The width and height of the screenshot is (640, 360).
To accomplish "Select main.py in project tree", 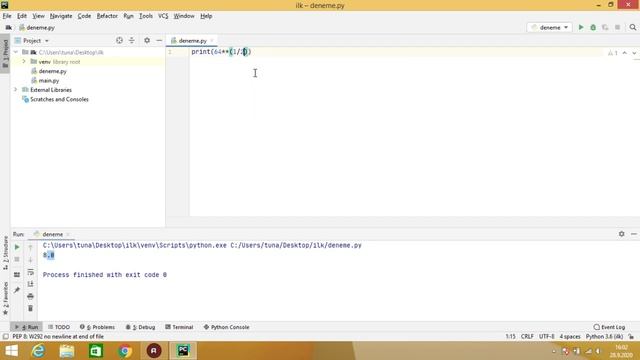I will point(49,80).
